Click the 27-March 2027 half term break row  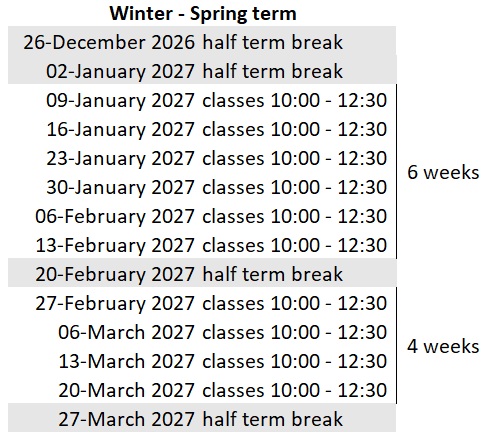click(202, 419)
